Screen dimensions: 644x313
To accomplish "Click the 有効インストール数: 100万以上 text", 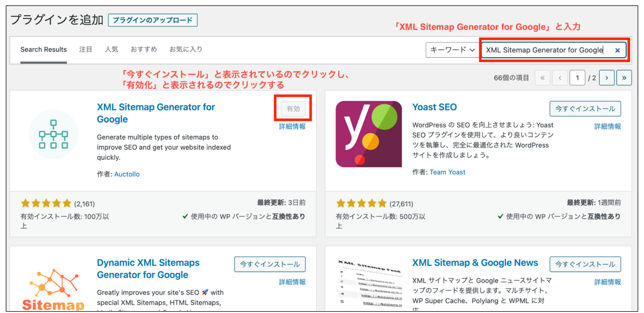I will tap(65, 221).
